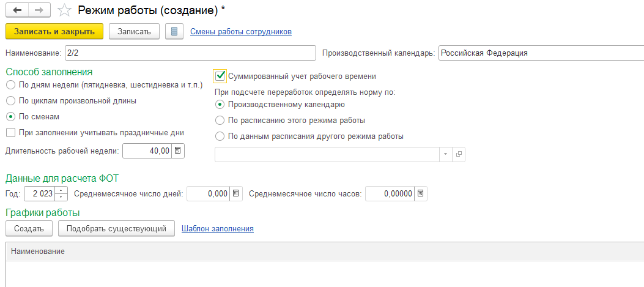Select По циклам произвольной длины option
This screenshot has height=287, width=644.
coord(11,101)
